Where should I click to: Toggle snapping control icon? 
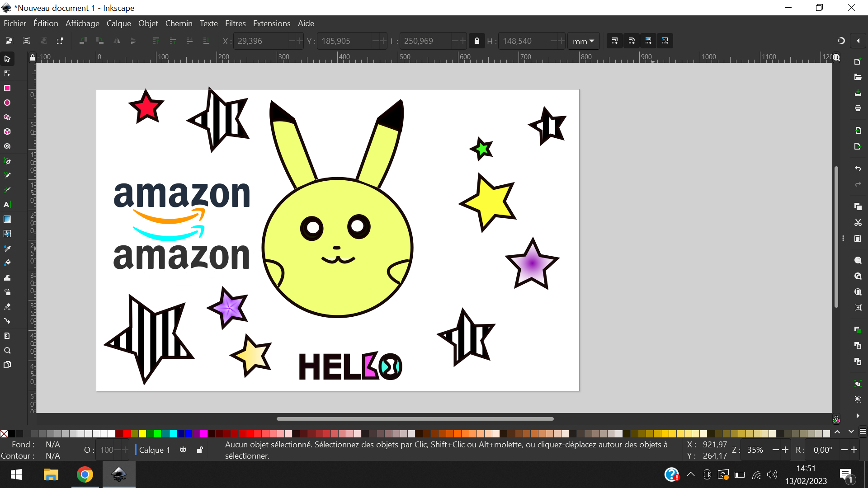click(x=841, y=41)
